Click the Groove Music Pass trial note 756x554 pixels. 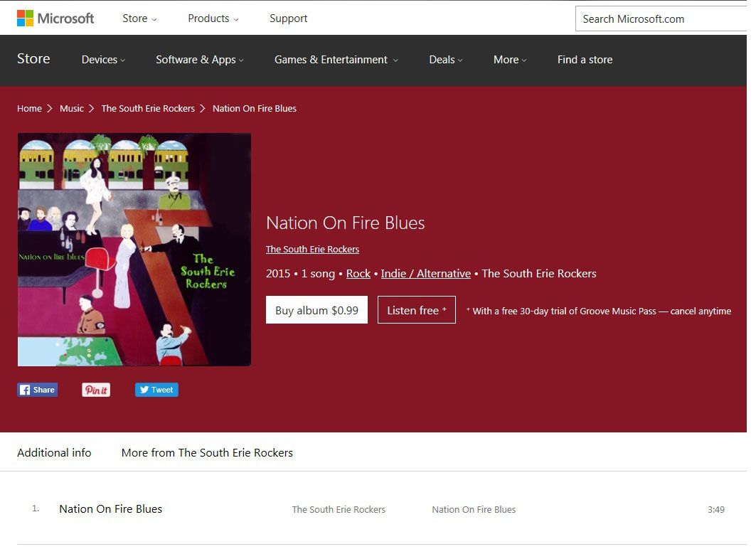click(599, 311)
